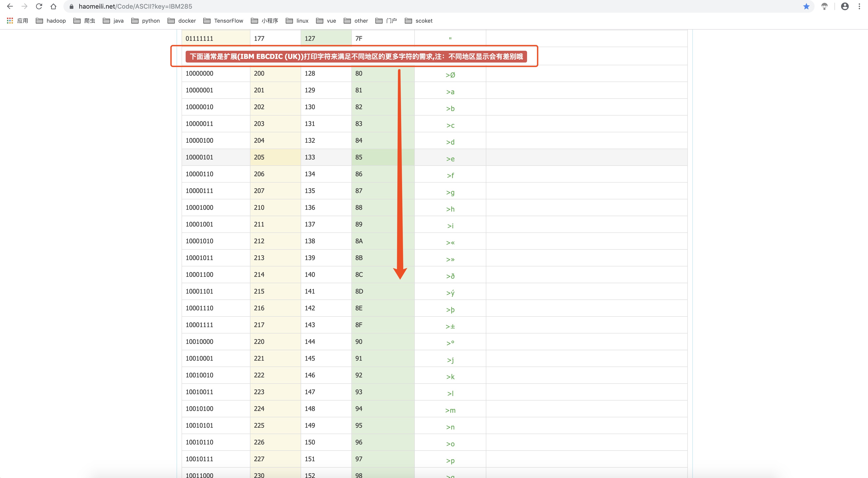Open the Chrome three-dot menu

(x=859, y=6)
